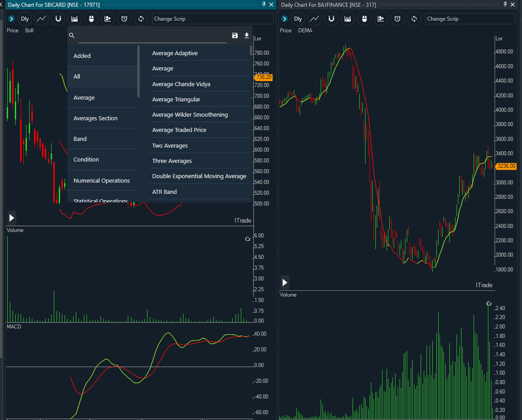Click the mouse cursor icon in BAJFINANCE toolbar
This screenshot has height=420, width=522.
(364, 19)
